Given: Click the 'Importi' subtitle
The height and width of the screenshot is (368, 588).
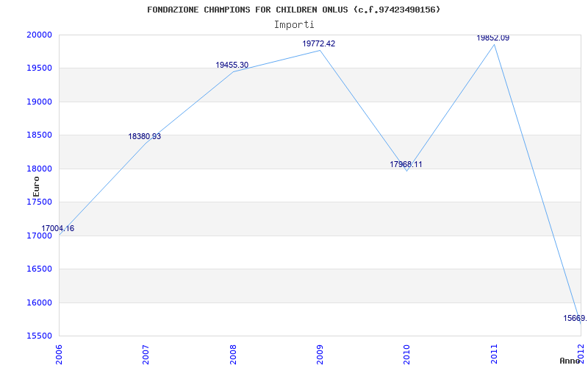Looking at the screenshot, I should (x=294, y=25).
